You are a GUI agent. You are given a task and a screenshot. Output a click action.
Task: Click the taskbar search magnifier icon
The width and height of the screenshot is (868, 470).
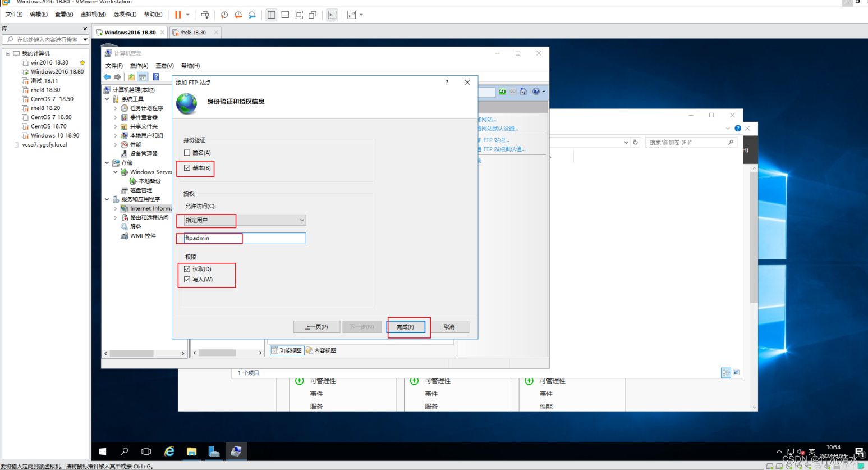point(125,451)
